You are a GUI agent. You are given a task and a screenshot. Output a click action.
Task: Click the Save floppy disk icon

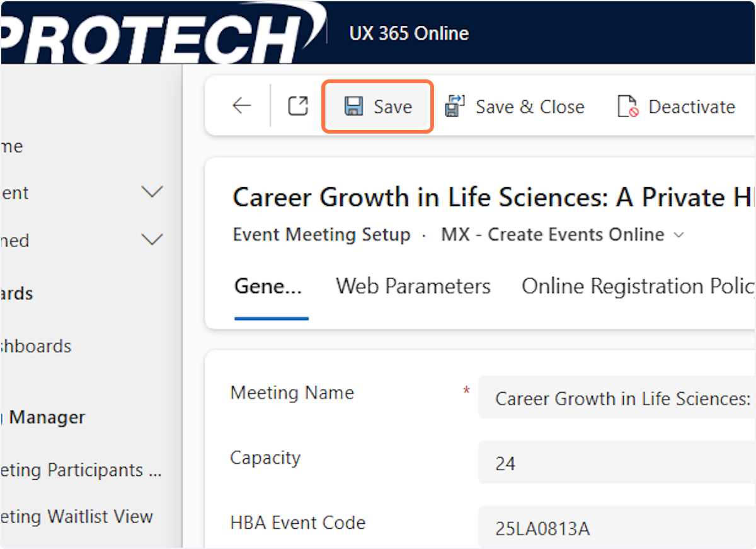[353, 106]
